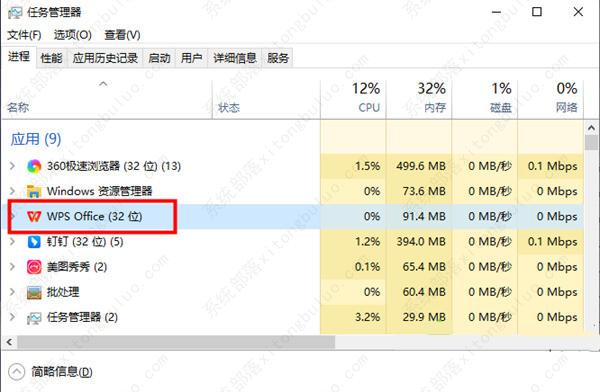Click the 394.0 MB memory value

pos(421,242)
